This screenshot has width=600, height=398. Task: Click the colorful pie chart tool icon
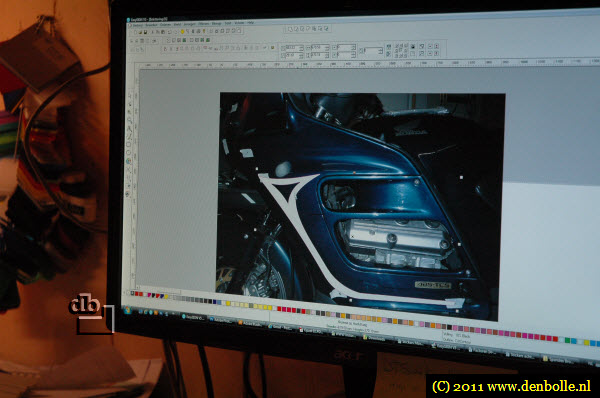click(128, 161)
